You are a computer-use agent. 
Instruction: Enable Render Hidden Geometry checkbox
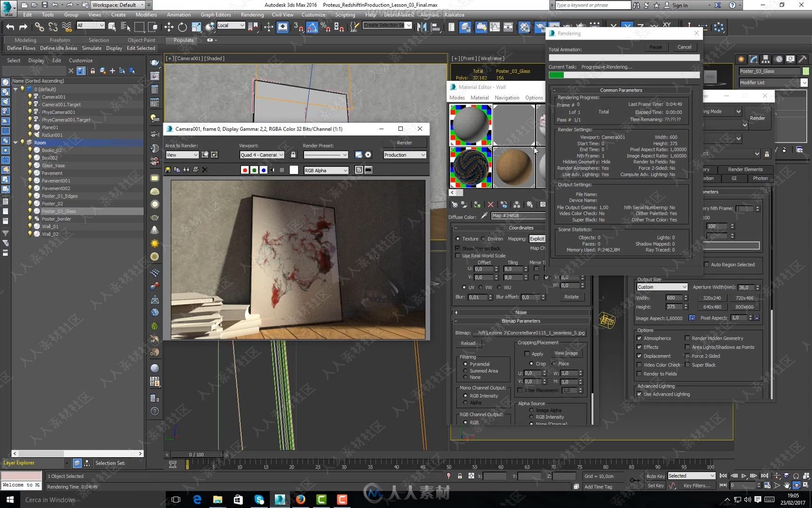coord(687,338)
